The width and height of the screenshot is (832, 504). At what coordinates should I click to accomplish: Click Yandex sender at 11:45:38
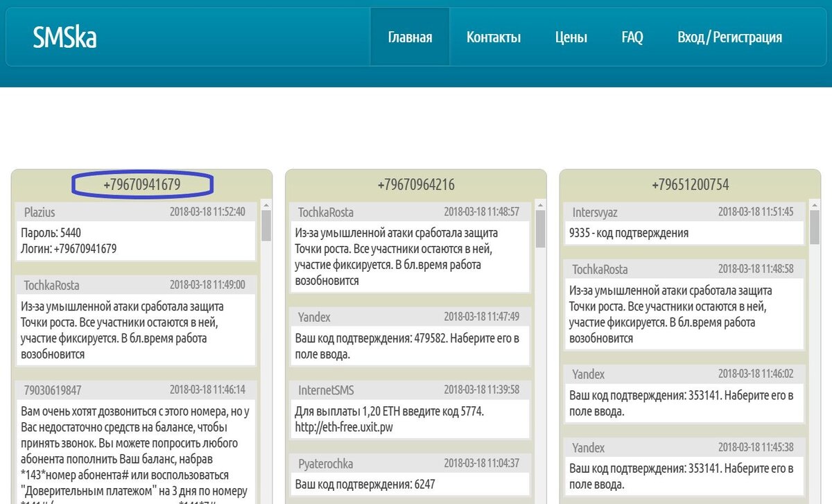point(589,448)
